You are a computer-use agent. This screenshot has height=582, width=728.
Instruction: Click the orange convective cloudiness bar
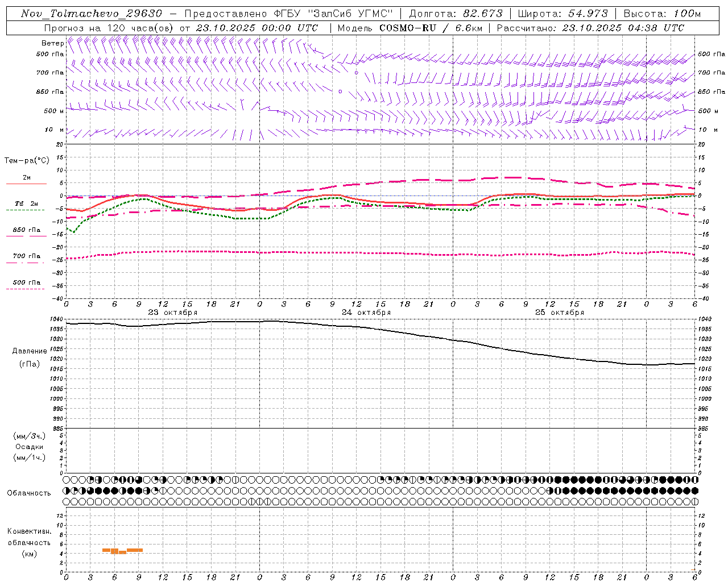click(122, 551)
